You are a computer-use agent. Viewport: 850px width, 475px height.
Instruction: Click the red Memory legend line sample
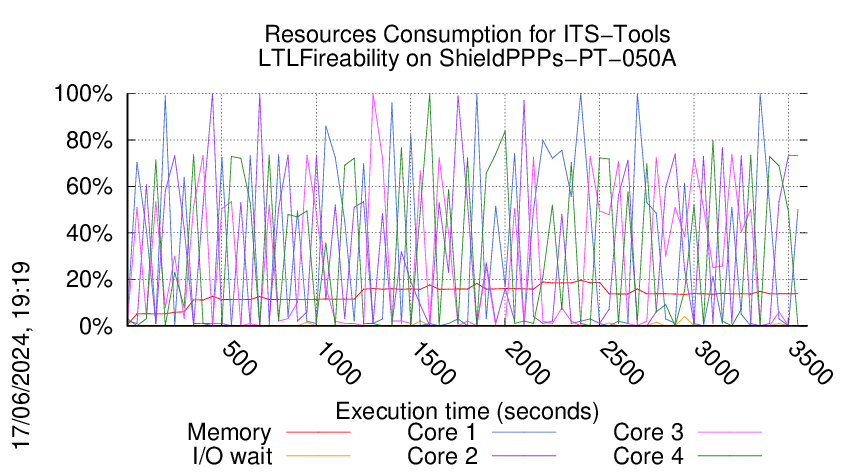click(x=318, y=432)
